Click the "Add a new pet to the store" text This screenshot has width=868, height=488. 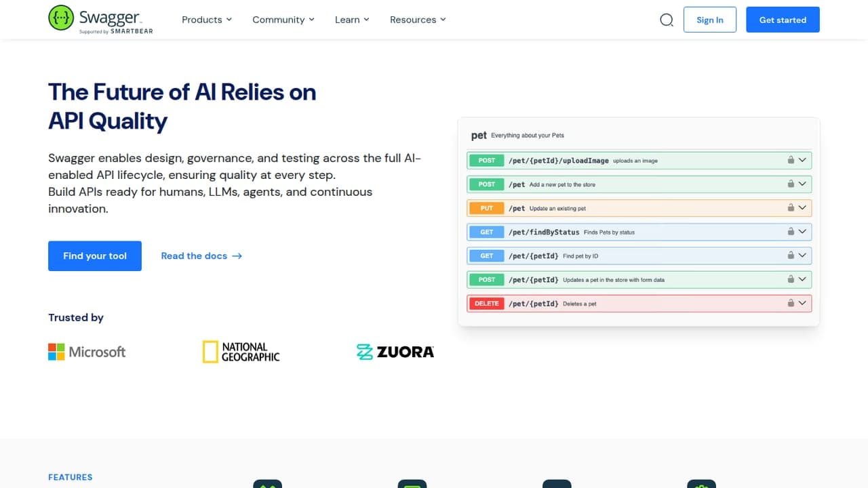point(562,185)
